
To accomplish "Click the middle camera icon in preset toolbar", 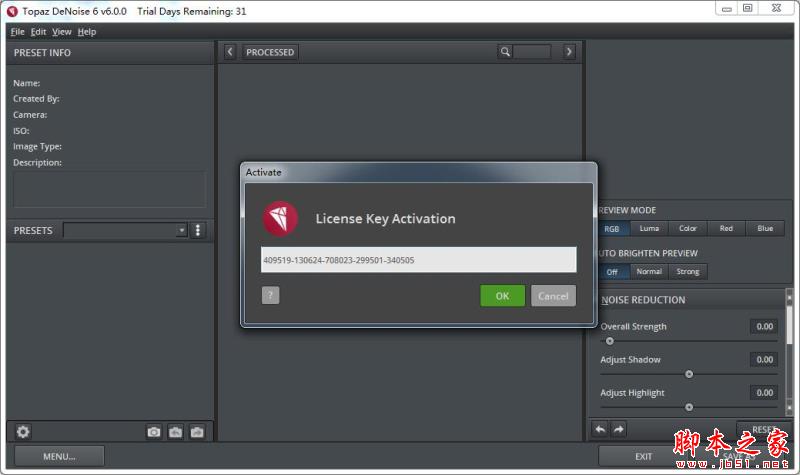I will point(176,432).
